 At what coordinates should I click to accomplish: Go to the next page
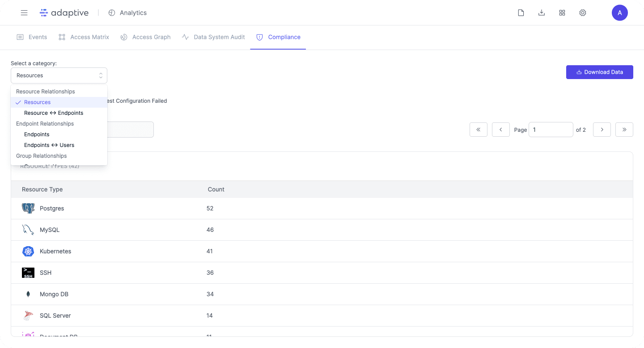pyautogui.click(x=602, y=130)
